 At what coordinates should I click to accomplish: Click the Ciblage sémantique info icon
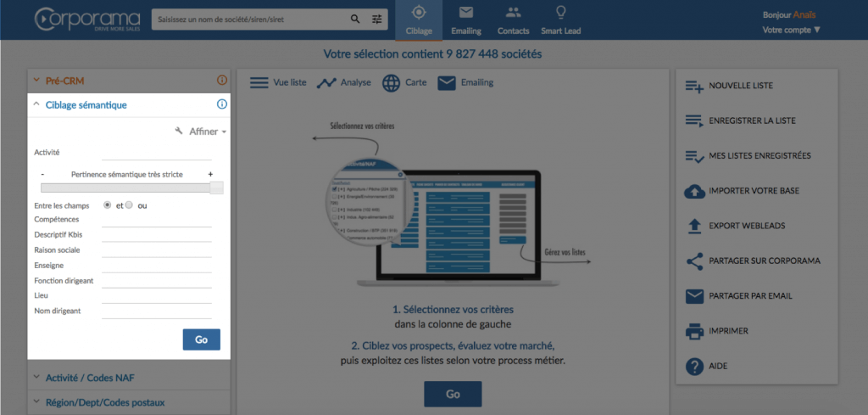tap(222, 104)
